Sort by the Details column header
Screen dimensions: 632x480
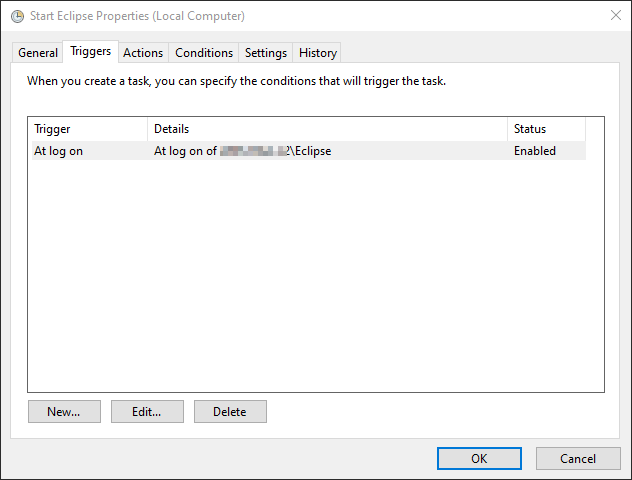coord(327,129)
